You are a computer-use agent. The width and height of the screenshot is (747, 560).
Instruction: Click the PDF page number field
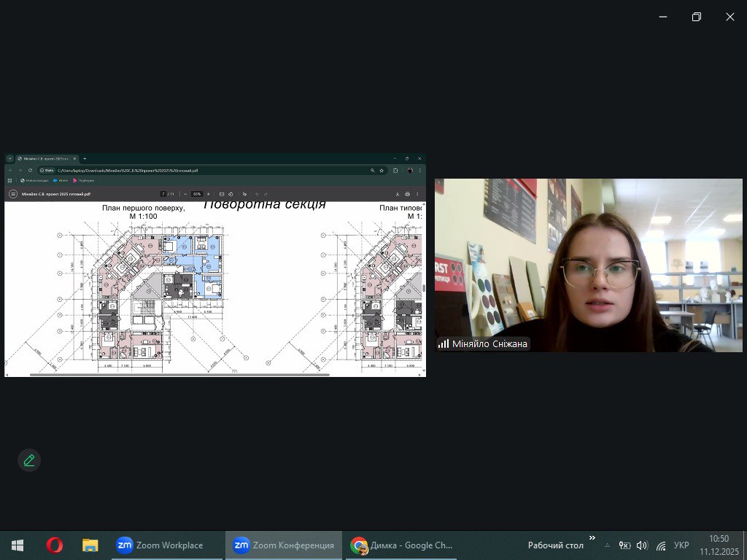click(x=163, y=194)
